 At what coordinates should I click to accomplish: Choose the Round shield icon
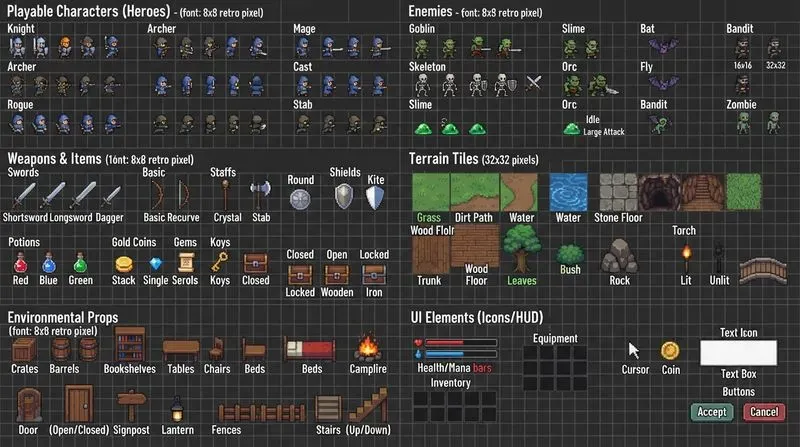pyautogui.click(x=300, y=200)
